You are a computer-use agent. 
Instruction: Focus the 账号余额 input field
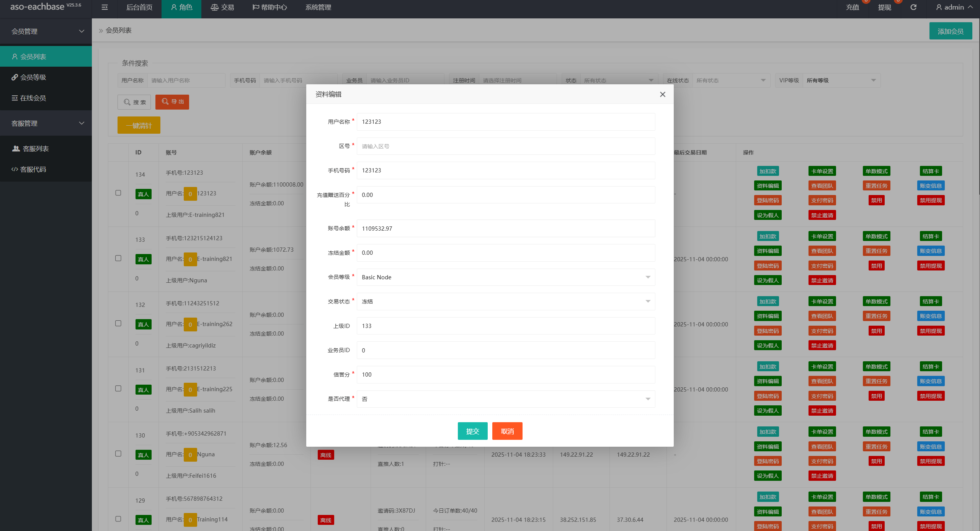[x=506, y=229]
